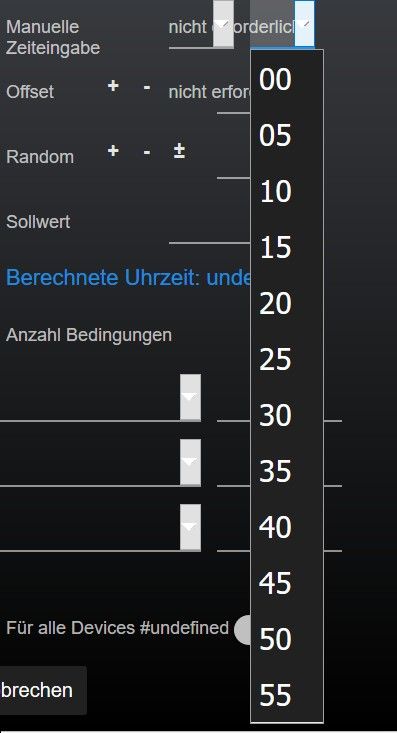This screenshot has width=397, height=733.
Task: Select 15 minutes option
Action: tap(287, 247)
